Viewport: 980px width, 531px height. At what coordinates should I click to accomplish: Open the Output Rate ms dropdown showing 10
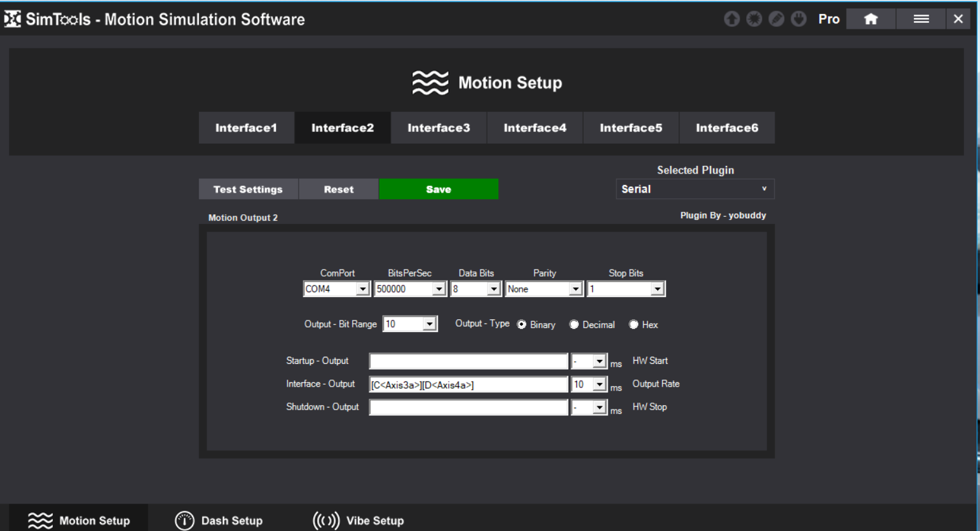[589, 384]
